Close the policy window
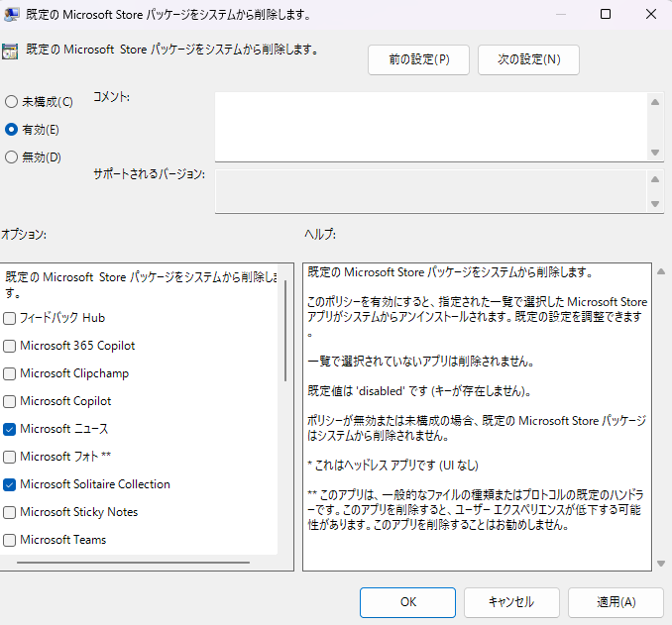Image resolution: width=672 pixels, height=625 pixels. (651, 14)
